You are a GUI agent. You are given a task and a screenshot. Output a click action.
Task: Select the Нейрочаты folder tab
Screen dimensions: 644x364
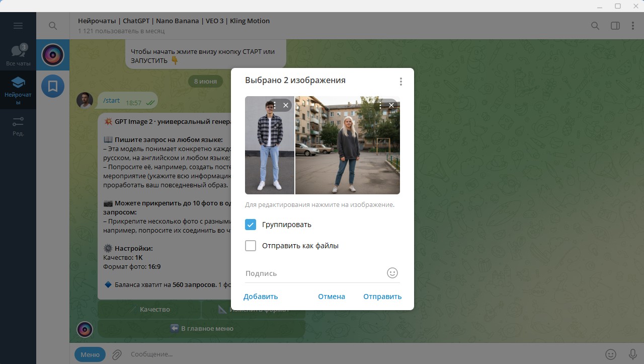pyautogui.click(x=18, y=90)
